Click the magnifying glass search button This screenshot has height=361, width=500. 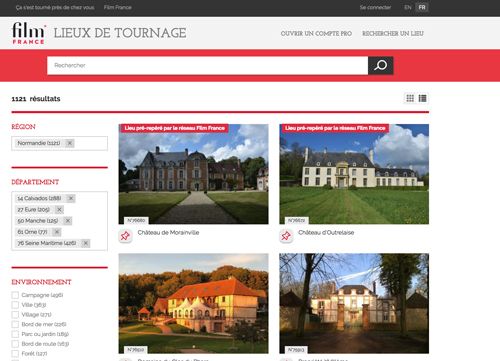pos(380,65)
